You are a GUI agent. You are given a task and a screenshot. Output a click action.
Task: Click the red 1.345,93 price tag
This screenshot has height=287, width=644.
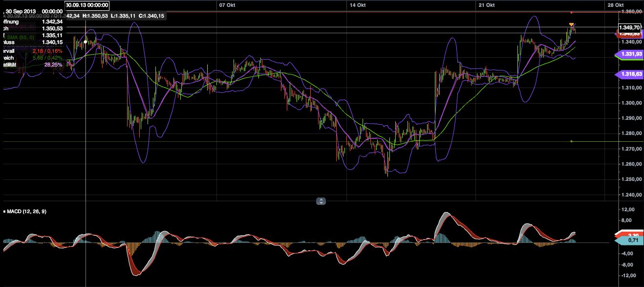(629, 35)
